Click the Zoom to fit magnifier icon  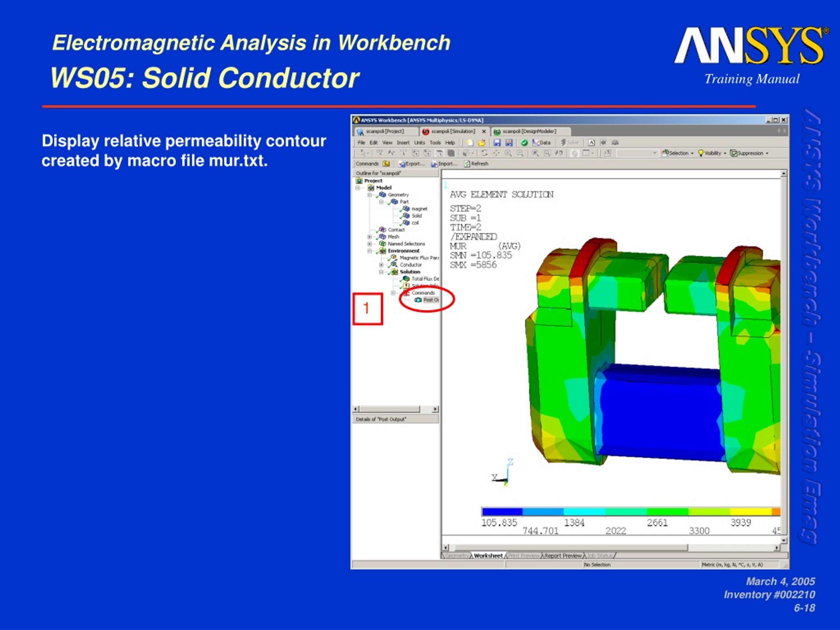coord(535,153)
